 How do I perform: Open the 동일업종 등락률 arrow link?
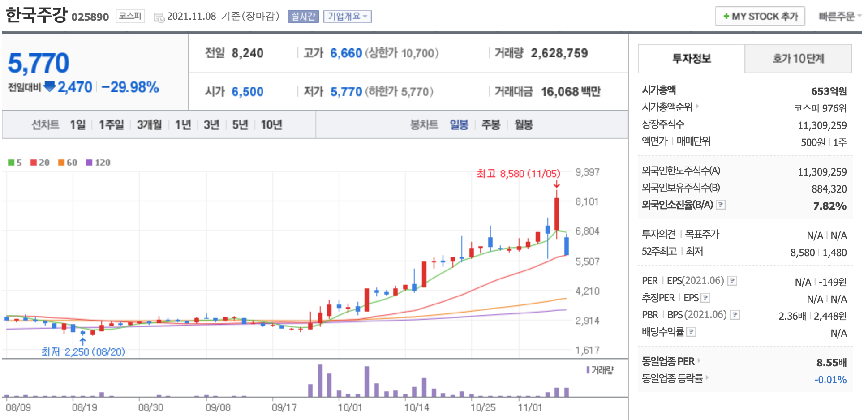[x=707, y=378]
